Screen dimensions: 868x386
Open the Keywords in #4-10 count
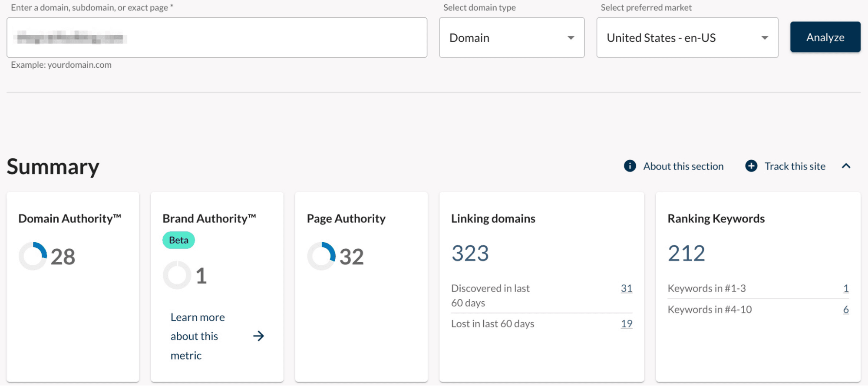(845, 310)
